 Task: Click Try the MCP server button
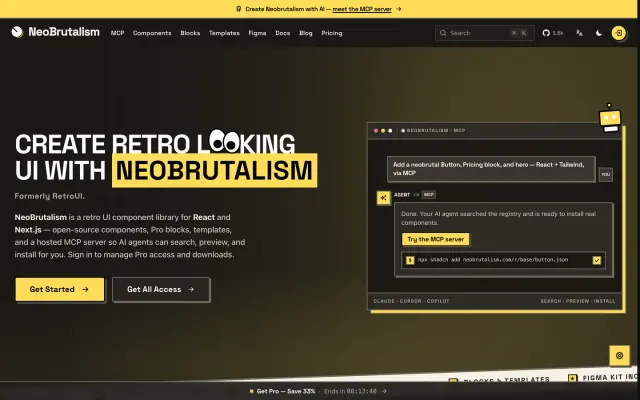tap(436, 239)
